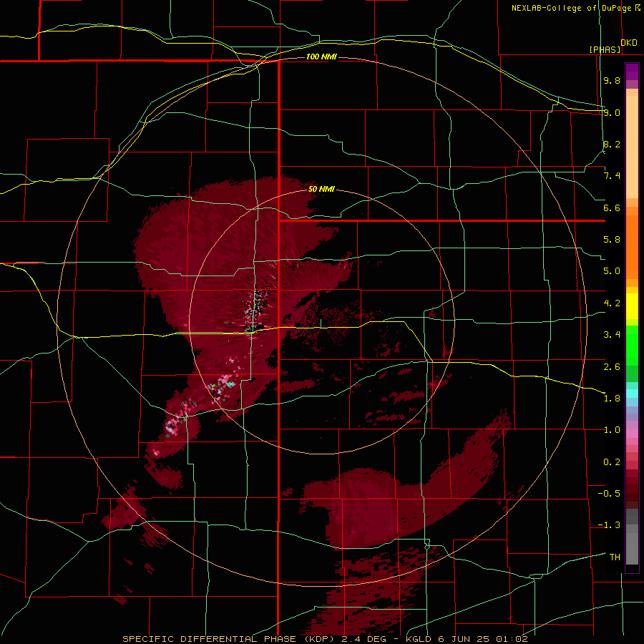Screen dimensions: 644x644
Task: Click the 3.4 scale label
Action: click(x=612, y=335)
